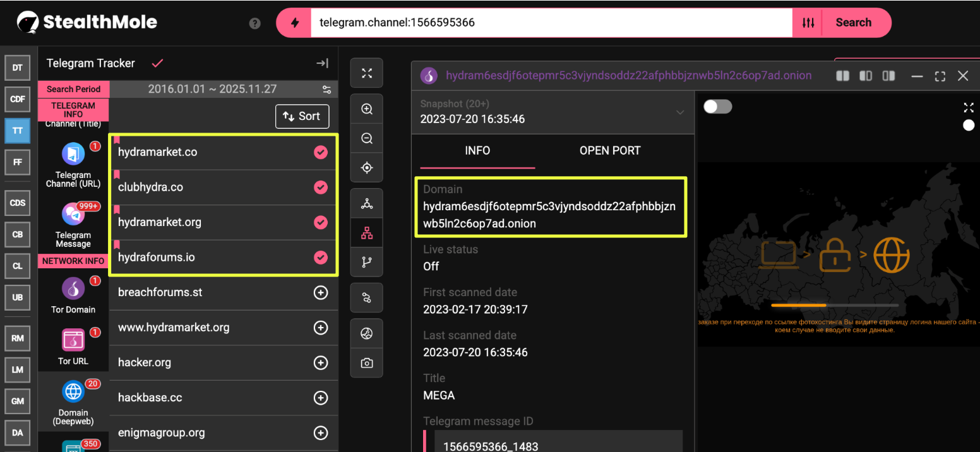The image size is (980, 452).
Task: Click the zoom out graph icon
Action: 366,138
